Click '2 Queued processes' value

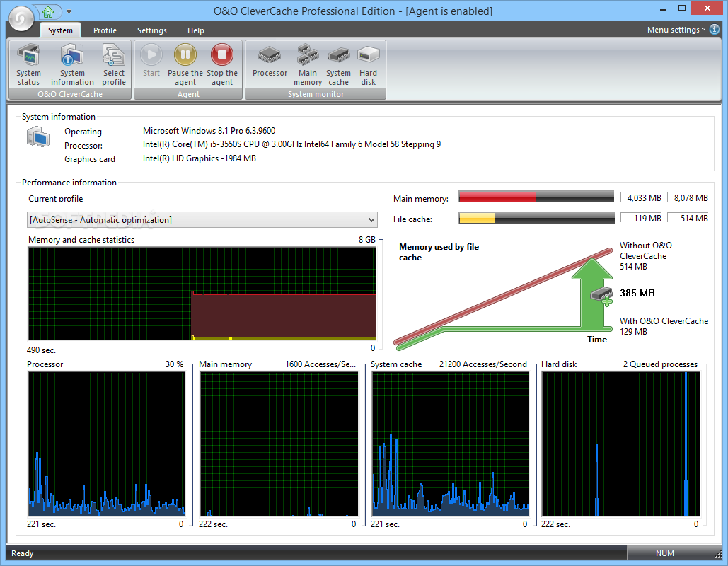[x=660, y=364]
